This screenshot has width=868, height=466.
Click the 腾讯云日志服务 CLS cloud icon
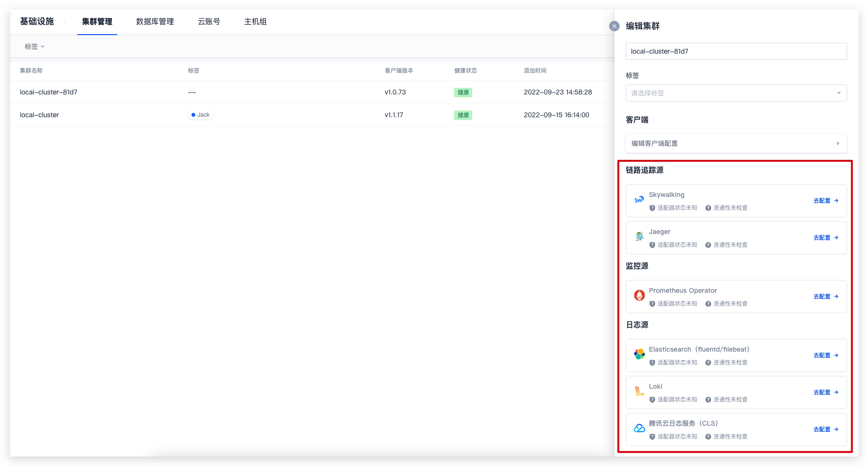click(x=640, y=429)
